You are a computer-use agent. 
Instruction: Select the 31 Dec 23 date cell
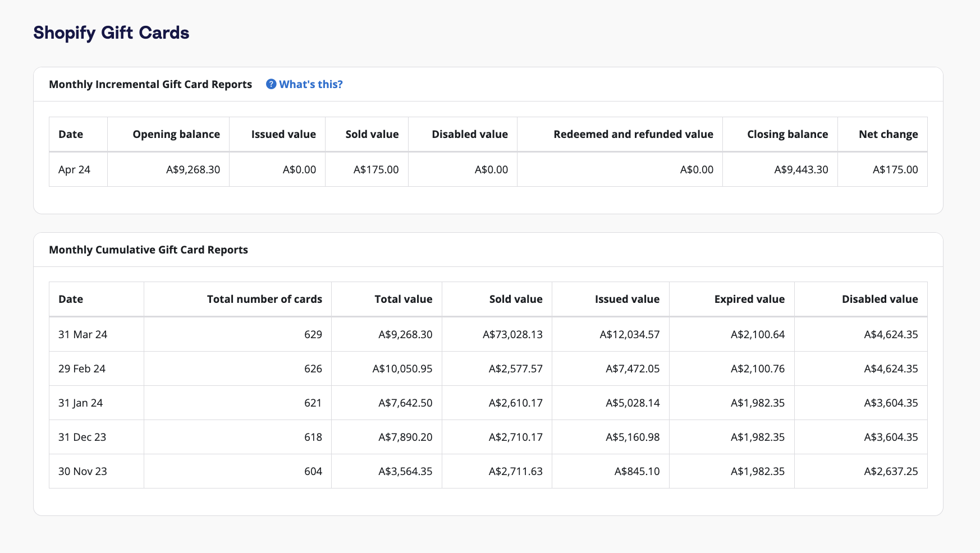[x=97, y=437]
